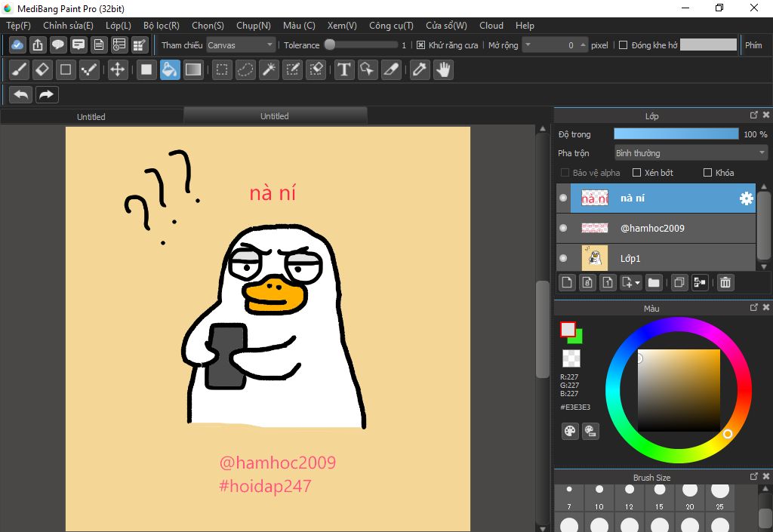Select the Hand pan tool

coord(444,69)
